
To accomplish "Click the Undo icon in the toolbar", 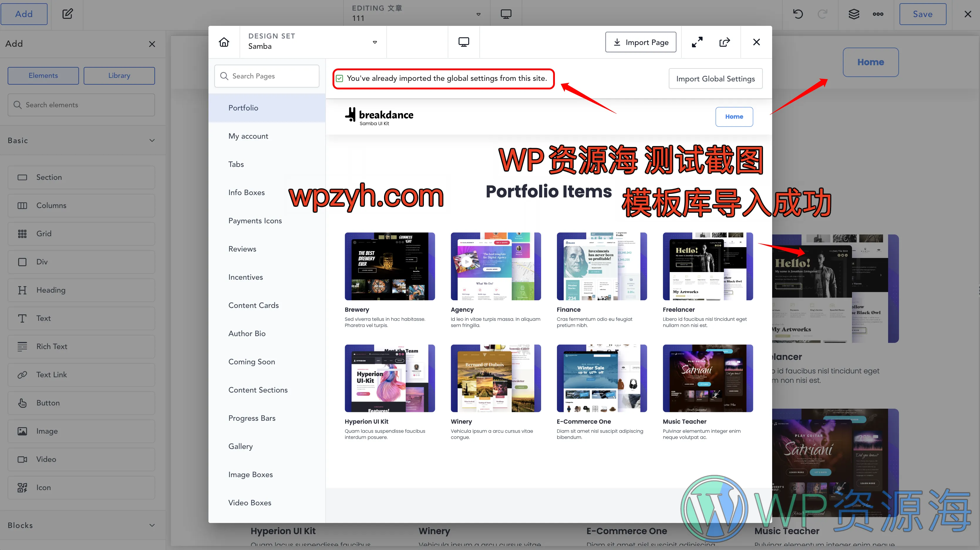I will pos(797,14).
